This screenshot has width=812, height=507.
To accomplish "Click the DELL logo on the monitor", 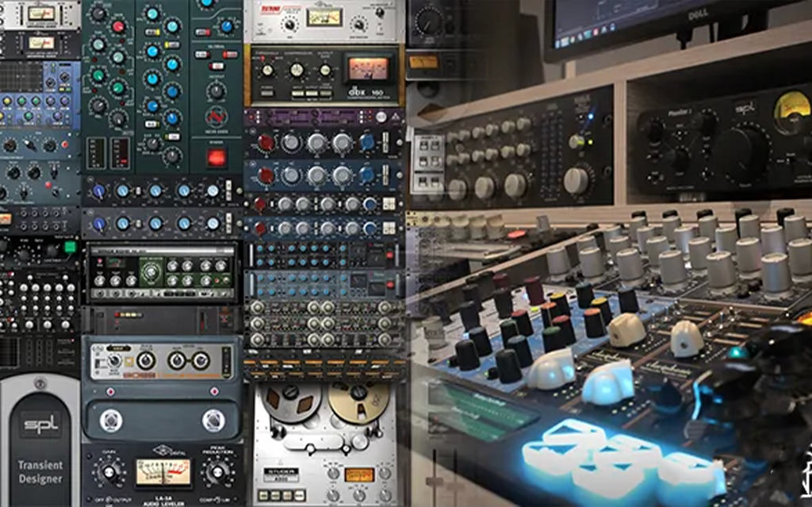I will tap(697, 16).
